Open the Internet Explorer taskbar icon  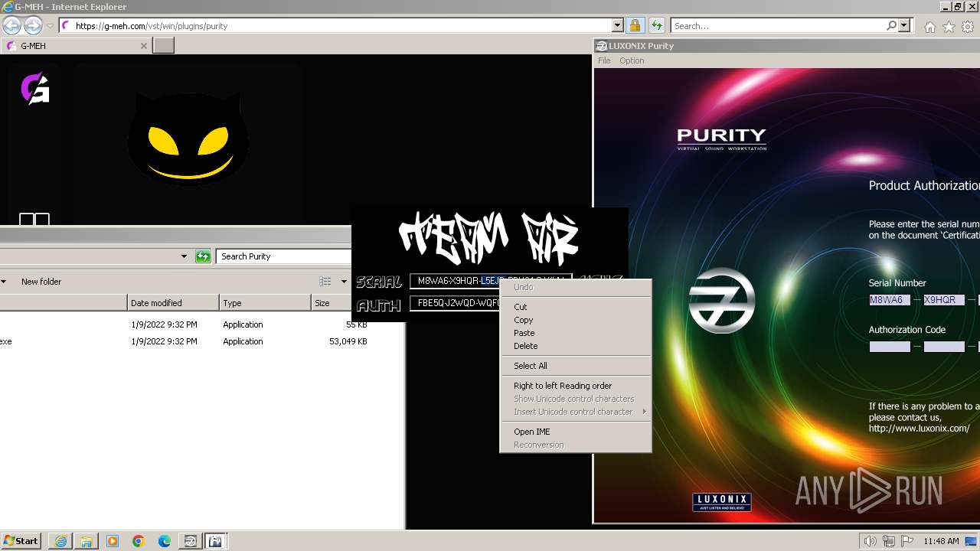60,541
